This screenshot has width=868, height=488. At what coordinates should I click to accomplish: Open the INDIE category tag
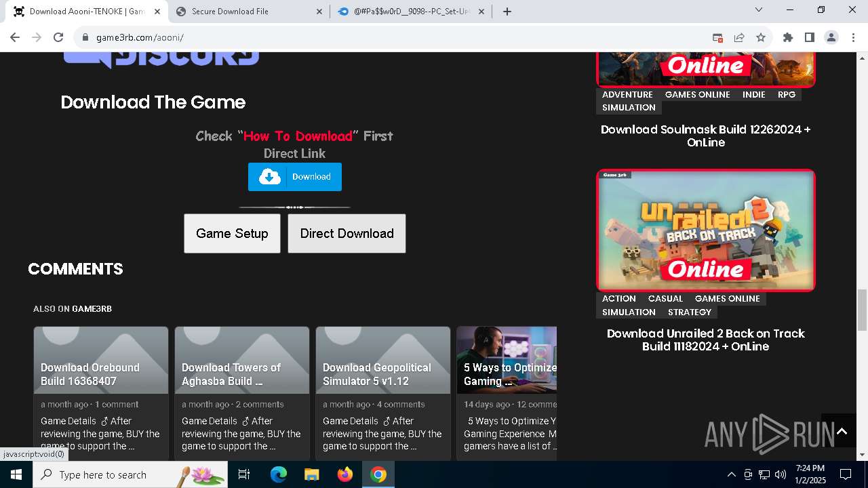coord(753,94)
